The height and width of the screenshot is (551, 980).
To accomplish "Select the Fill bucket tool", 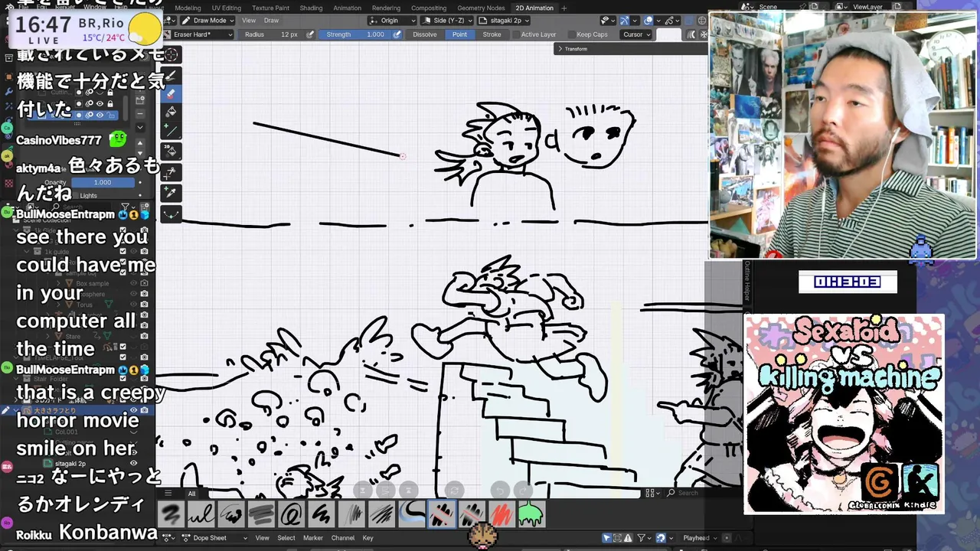I will pos(171,112).
